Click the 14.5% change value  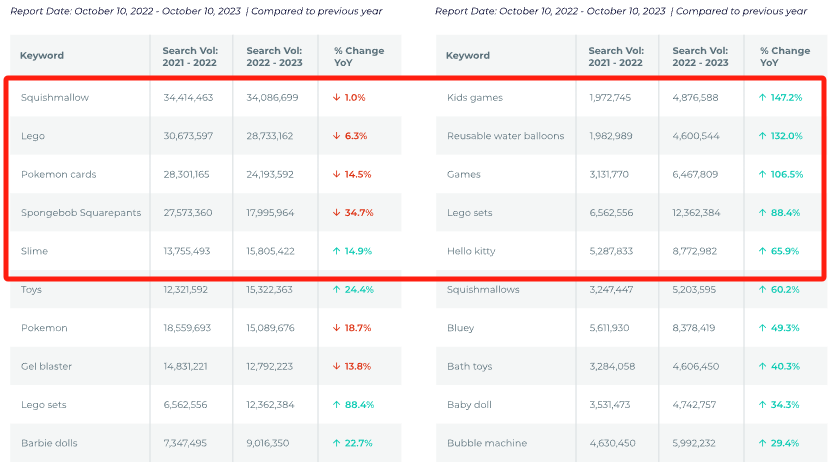(357, 174)
